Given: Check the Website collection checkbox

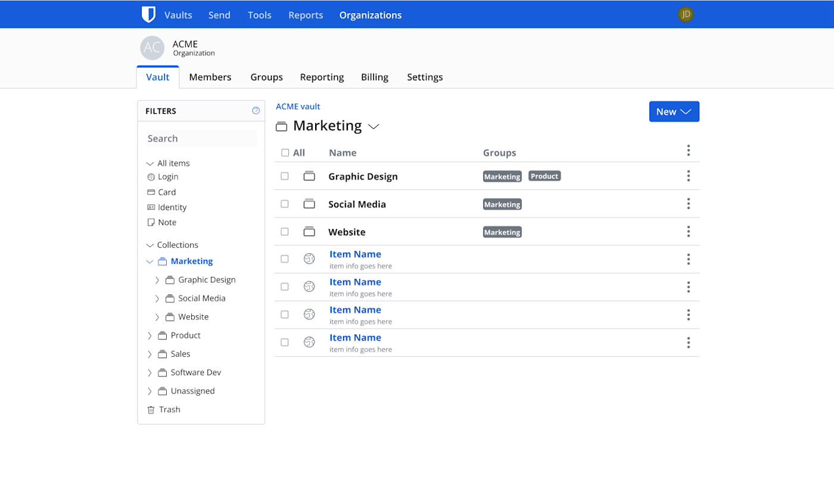Looking at the screenshot, I should pos(285,231).
